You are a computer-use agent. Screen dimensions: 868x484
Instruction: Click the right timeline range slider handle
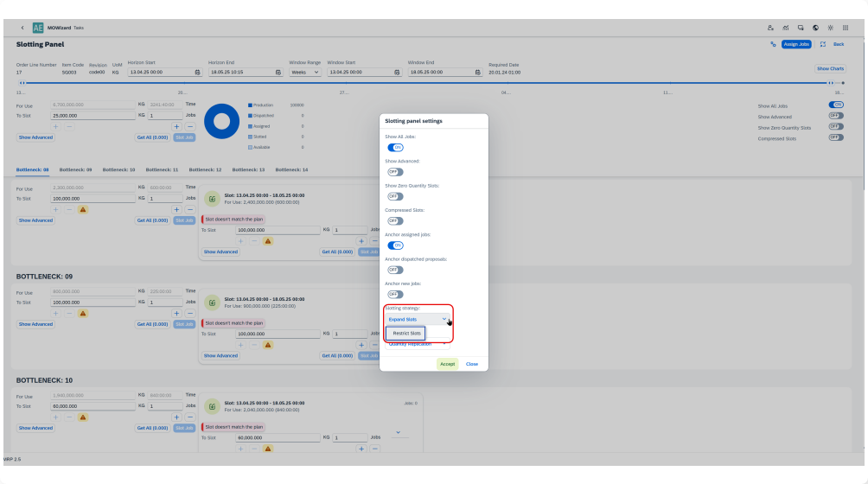pos(831,83)
